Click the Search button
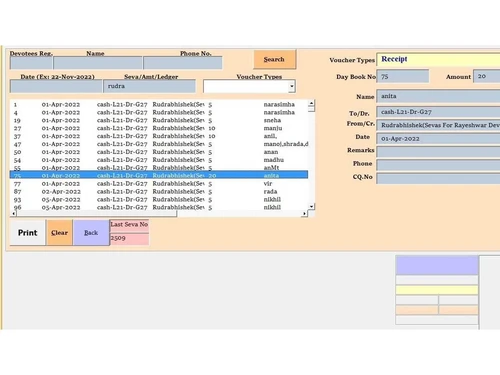The image size is (500, 375). 275,59
